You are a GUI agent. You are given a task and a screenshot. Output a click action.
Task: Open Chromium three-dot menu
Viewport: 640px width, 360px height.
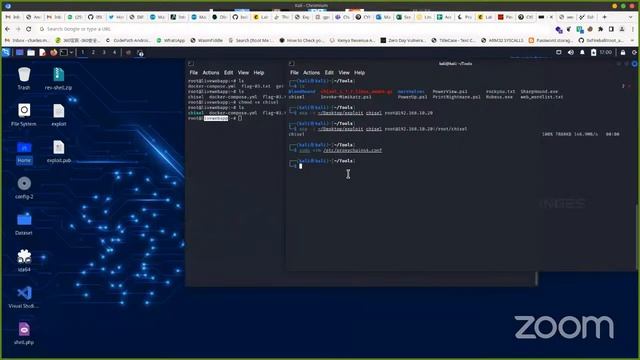632,29
